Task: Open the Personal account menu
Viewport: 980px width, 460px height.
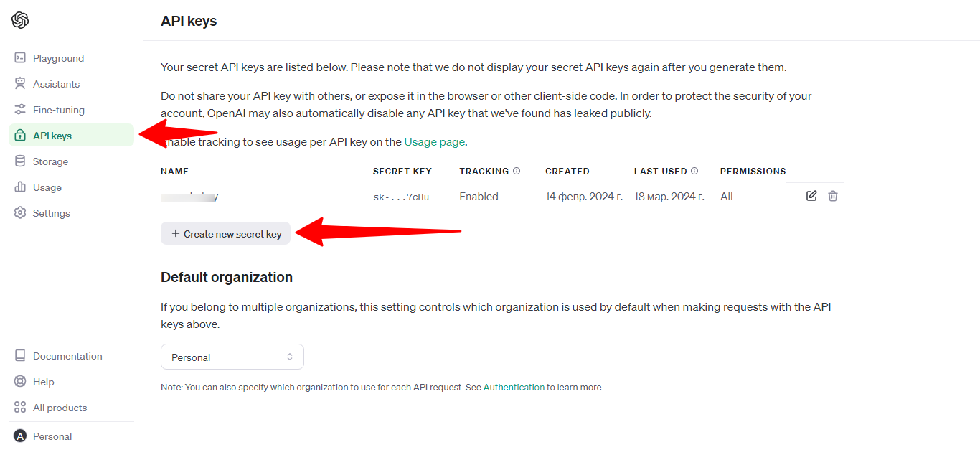Action: pos(52,436)
